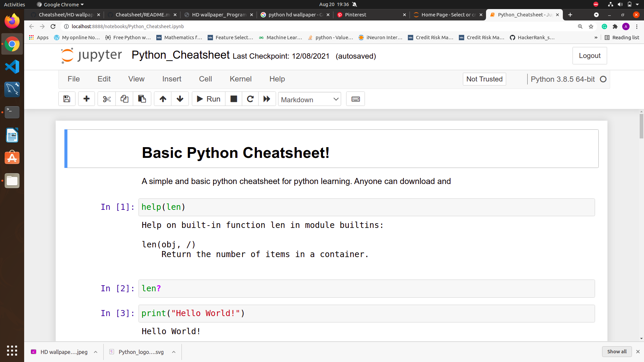Cut selected cells with scissors icon
This screenshot has width=644, height=362.
point(107,99)
